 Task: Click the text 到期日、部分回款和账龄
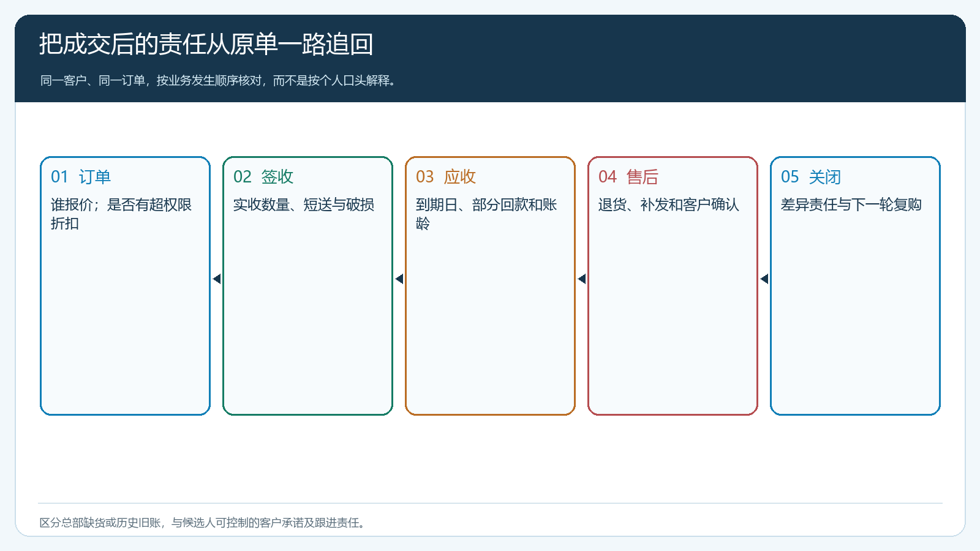[486, 214]
